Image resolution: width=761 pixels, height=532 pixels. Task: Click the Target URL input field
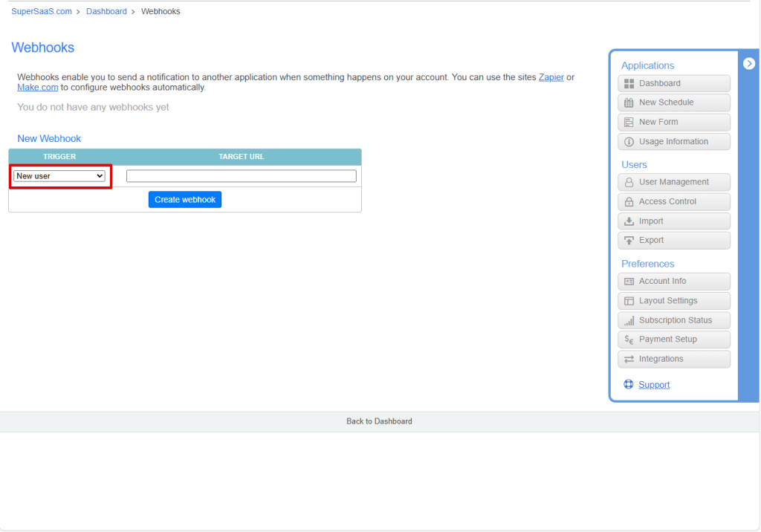[241, 176]
